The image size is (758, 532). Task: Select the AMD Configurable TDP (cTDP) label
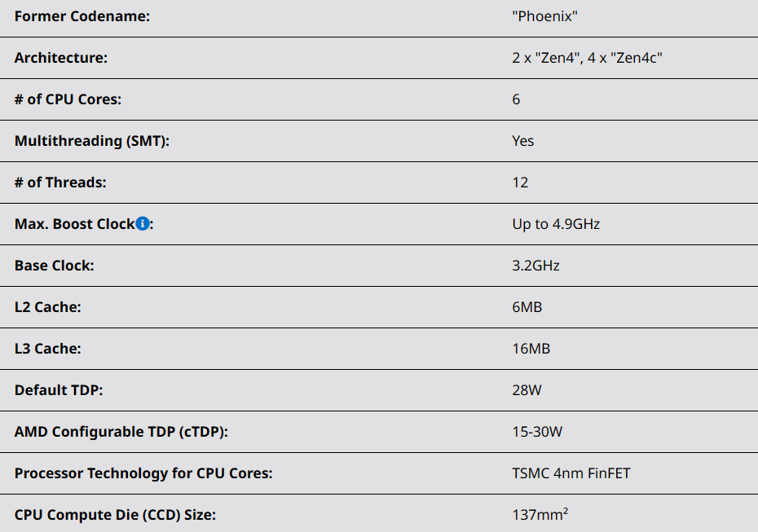tap(121, 432)
